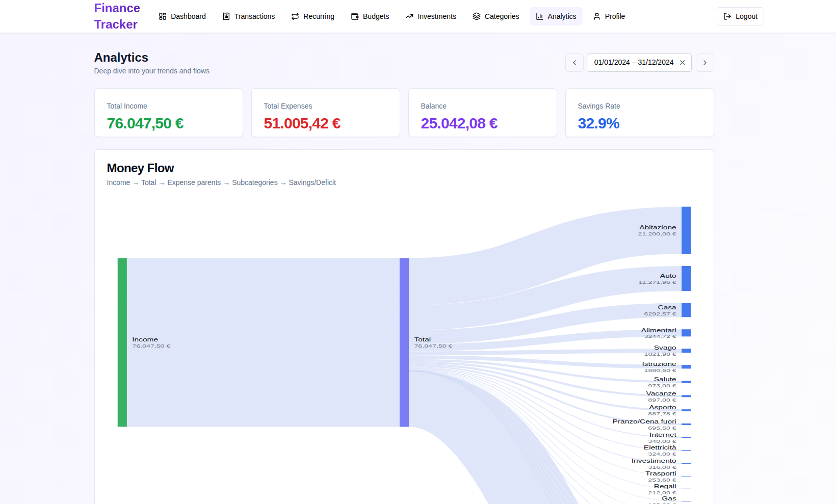The width and height of the screenshot is (836, 504).
Task: Click the Elettricità label in chart
Action: tap(660, 447)
